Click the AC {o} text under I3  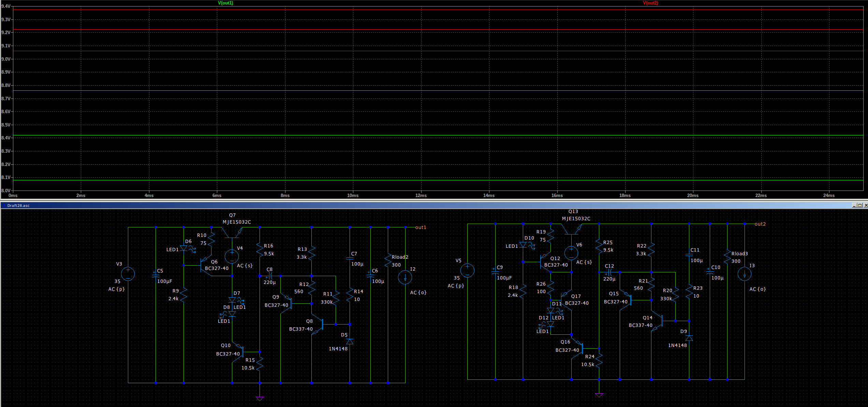757,289
